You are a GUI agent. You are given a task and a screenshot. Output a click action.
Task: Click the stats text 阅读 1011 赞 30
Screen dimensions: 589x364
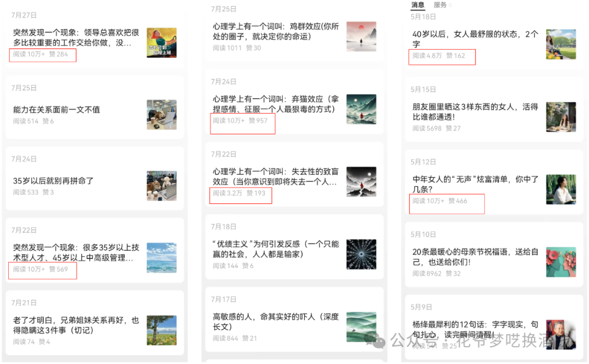coord(237,48)
